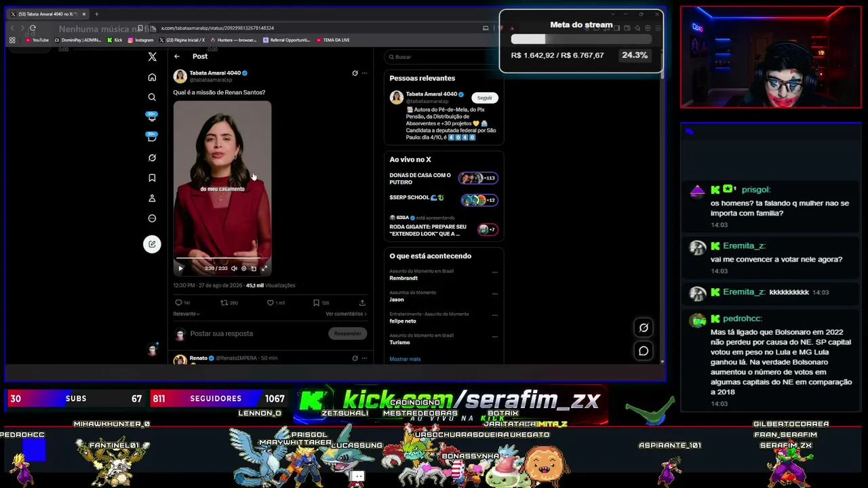Open the YouTube bookmark

(x=37, y=40)
